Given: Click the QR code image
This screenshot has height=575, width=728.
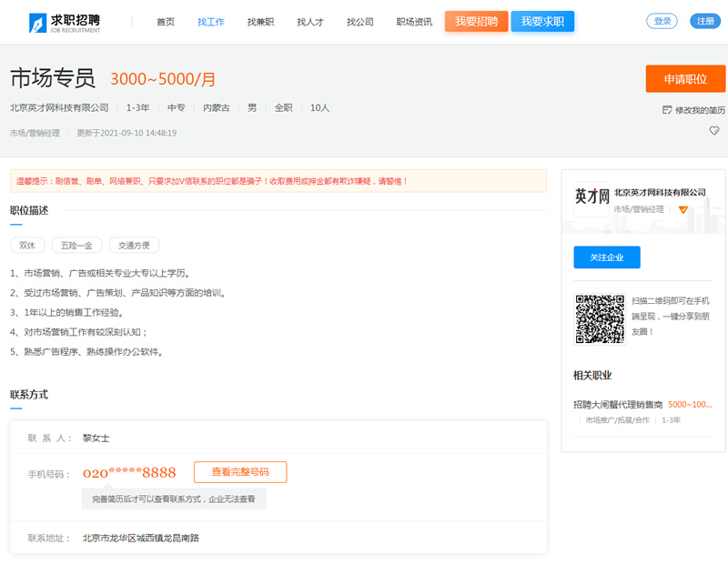Looking at the screenshot, I should (600, 318).
